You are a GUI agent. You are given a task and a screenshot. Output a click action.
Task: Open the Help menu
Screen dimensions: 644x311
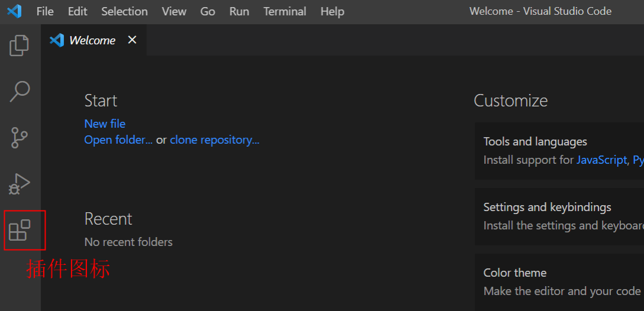tap(332, 11)
